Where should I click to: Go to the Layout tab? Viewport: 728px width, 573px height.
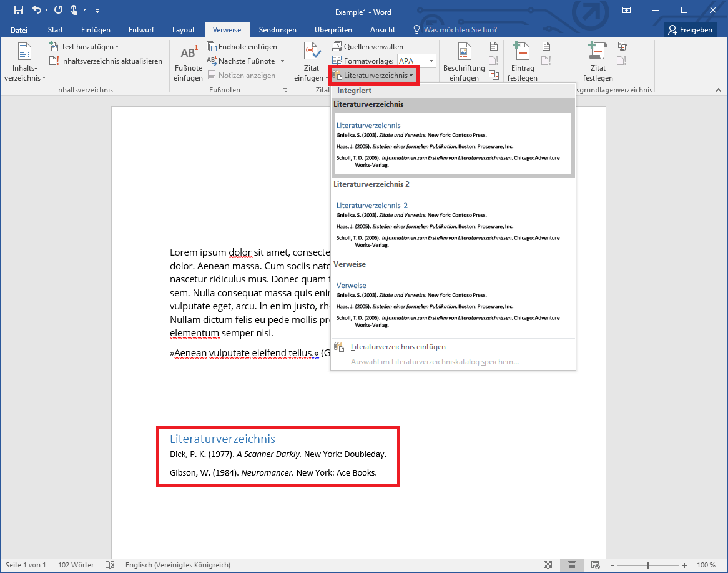tap(184, 30)
